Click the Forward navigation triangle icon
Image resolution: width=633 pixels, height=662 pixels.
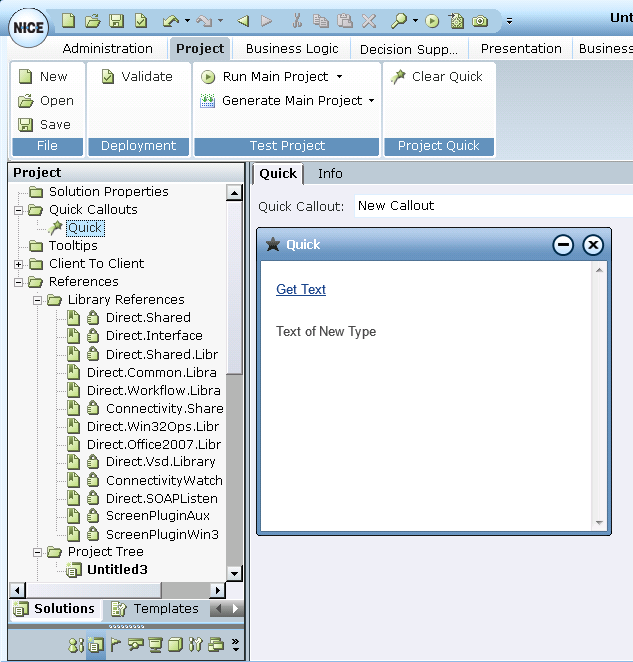point(266,20)
